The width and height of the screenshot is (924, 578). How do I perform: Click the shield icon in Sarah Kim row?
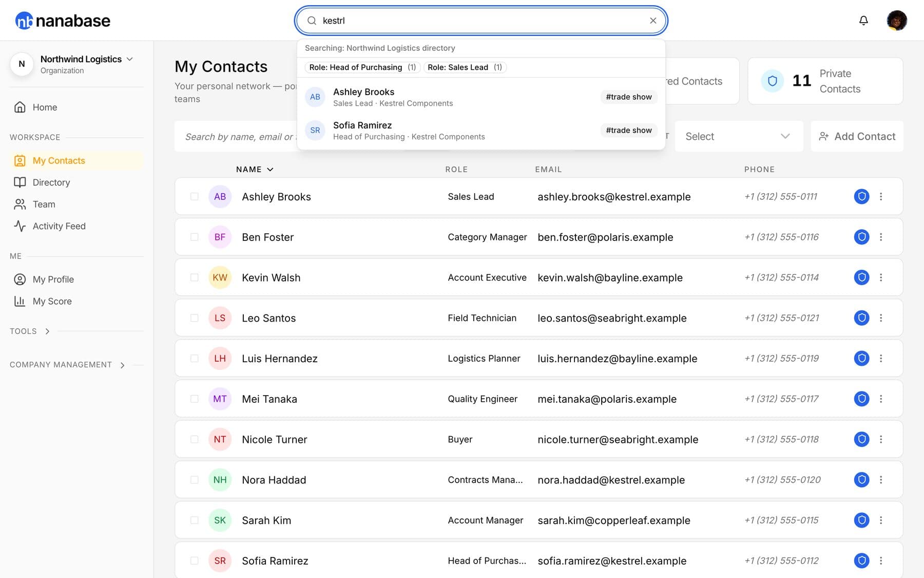(x=861, y=520)
